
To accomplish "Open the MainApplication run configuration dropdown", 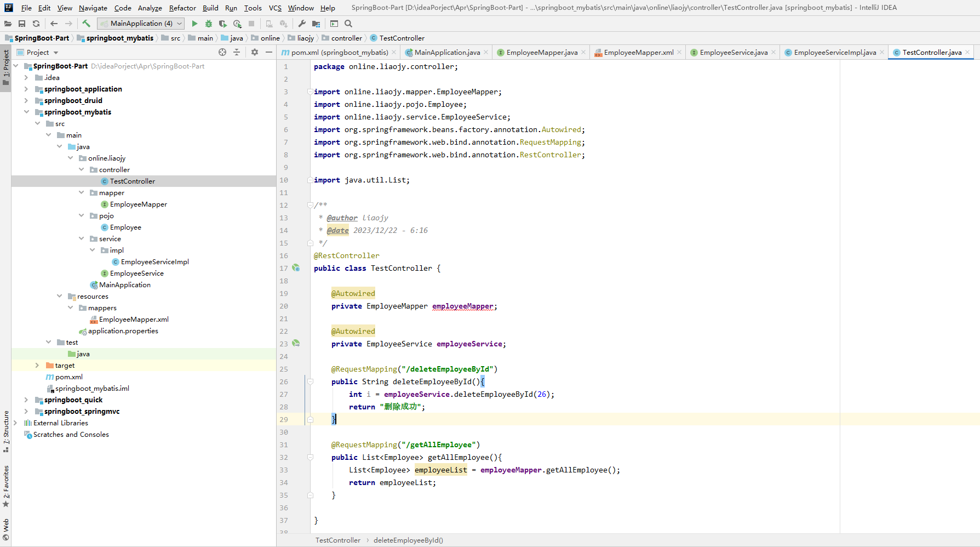I will click(x=141, y=24).
